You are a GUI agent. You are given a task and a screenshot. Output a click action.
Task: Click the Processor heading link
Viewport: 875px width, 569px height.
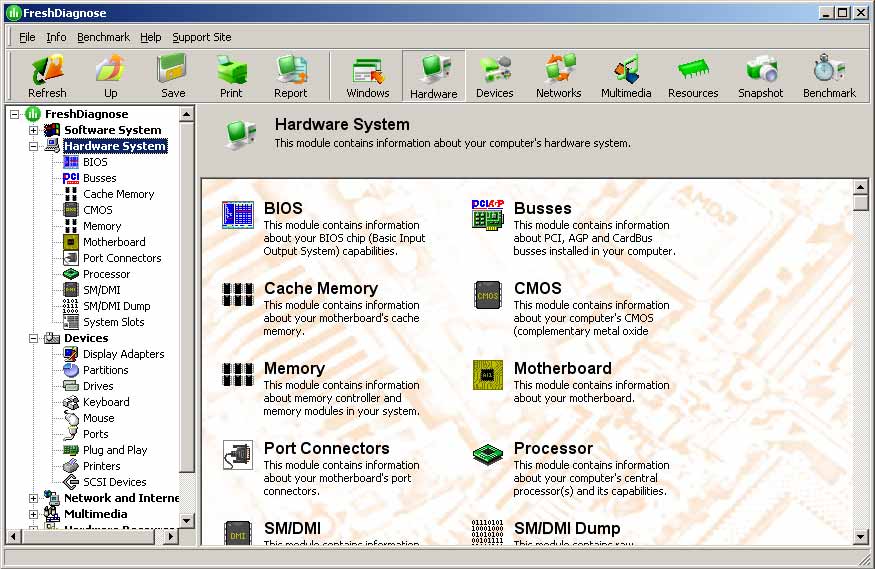coord(553,449)
